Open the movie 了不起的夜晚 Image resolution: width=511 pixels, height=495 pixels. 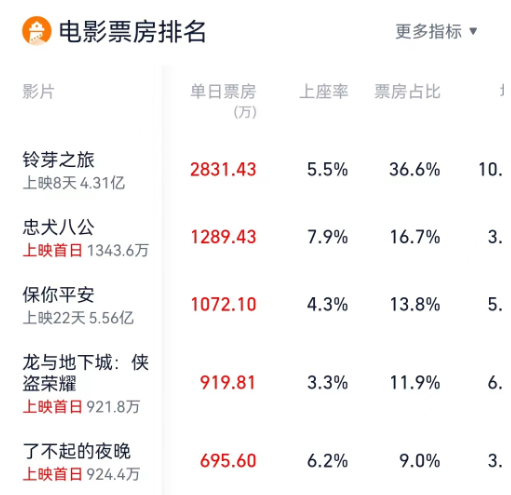(x=77, y=451)
